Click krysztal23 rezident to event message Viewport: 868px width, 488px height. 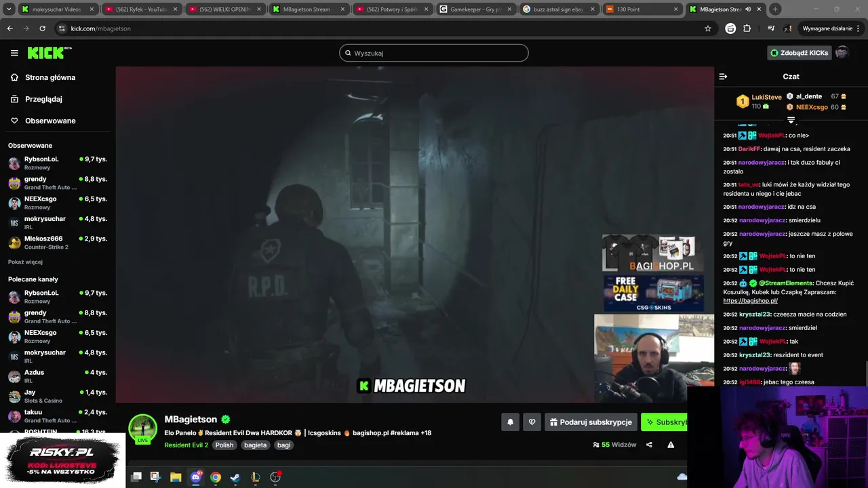pyautogui.click(x=773, y=355)
